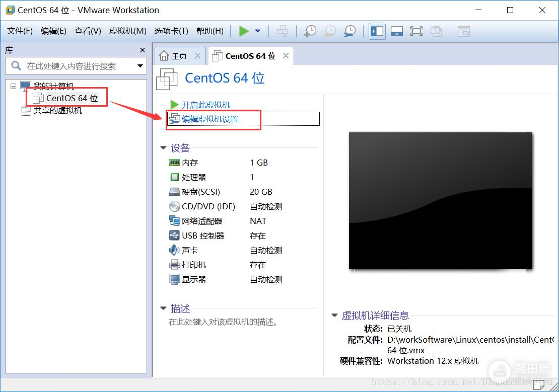
Task: Collapse the 设备 section
Action: 163,148
